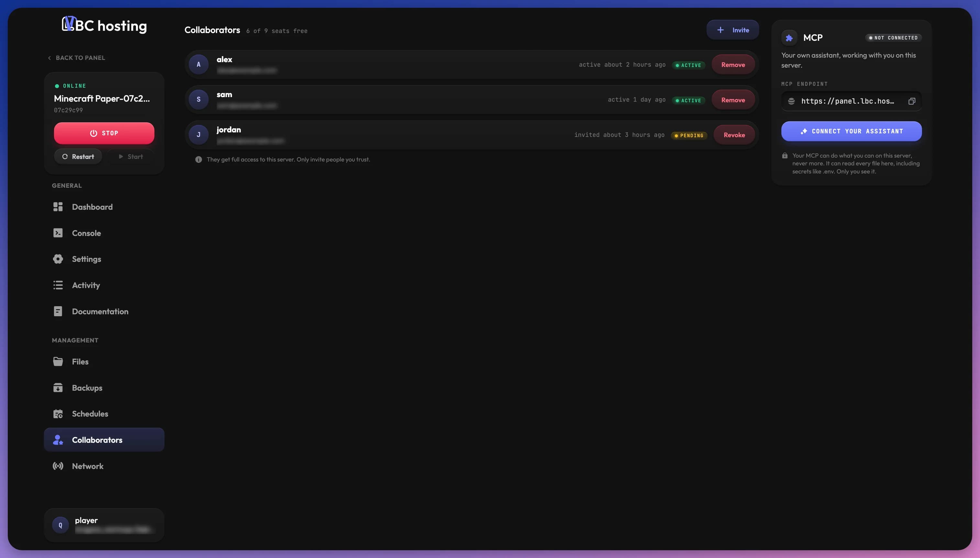980x558 pixels.
Task: Open the Activity log
Action: point(104,285)
